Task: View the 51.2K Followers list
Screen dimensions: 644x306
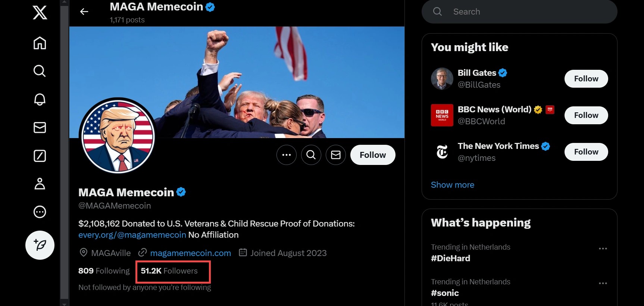Action: (169, 271)
